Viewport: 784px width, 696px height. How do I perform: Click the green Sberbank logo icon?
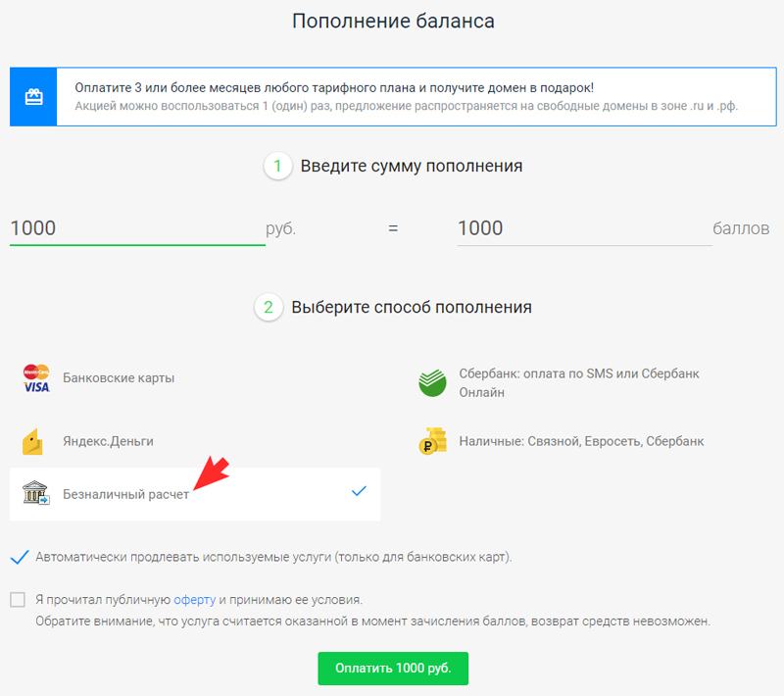432,383
